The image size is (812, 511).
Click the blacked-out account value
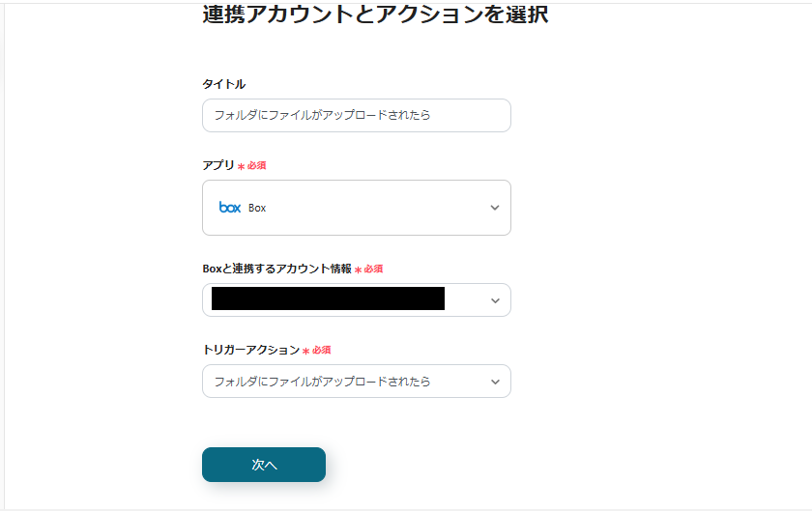[328, 299]
